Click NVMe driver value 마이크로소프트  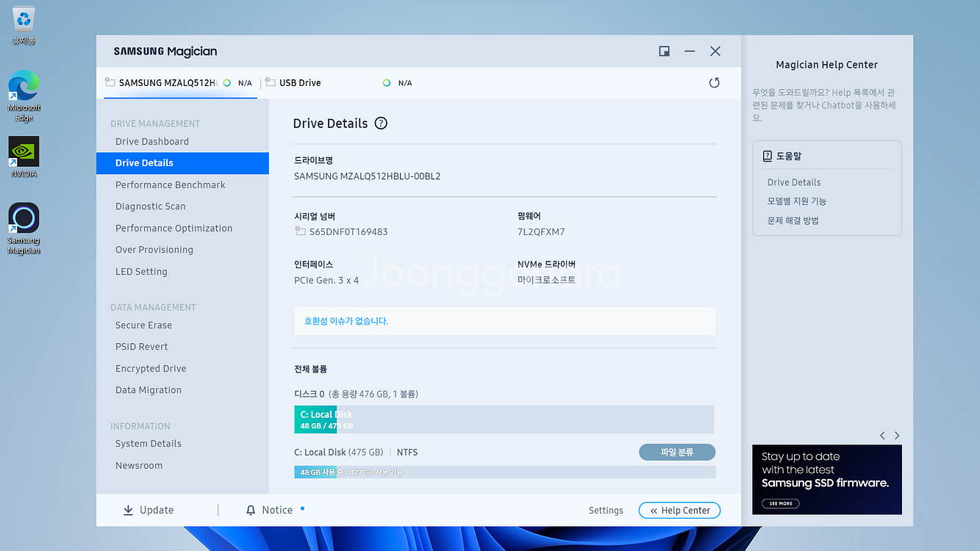coord(546,280)
